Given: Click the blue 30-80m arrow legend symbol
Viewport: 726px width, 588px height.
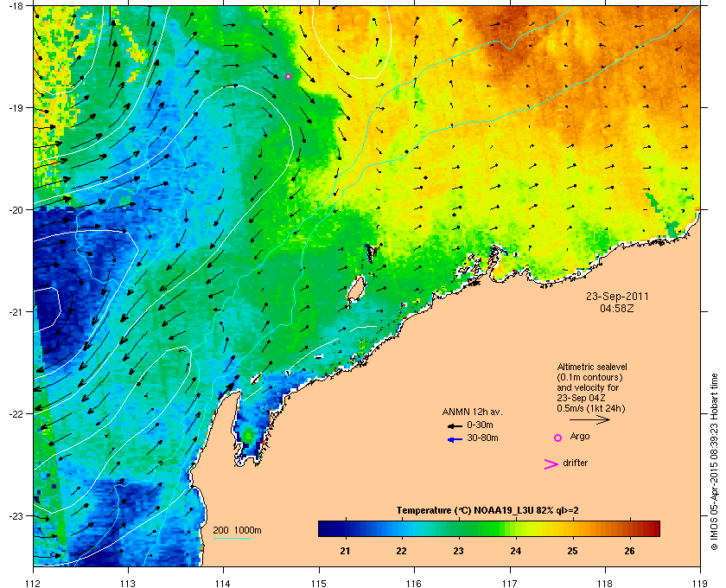Looking at the screenshot, I should (455, 439).
